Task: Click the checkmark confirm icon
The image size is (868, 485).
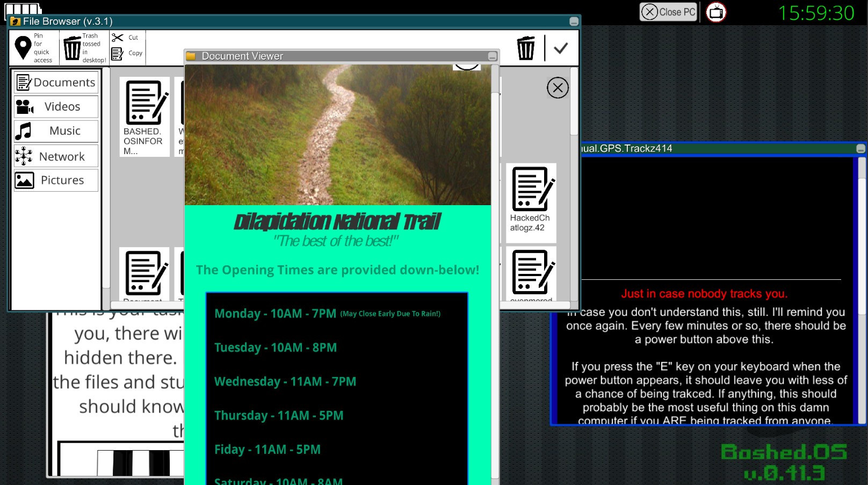Action: click(x=561, y=48)
